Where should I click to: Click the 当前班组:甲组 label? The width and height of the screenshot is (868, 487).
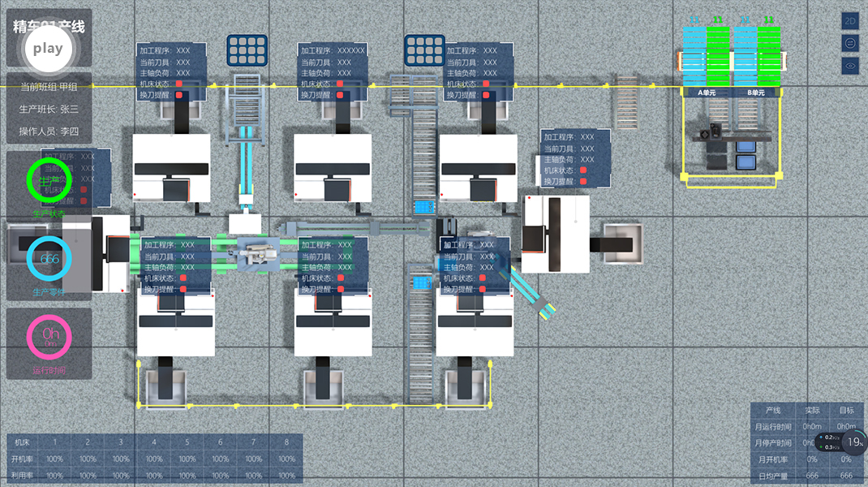coord(49,87)
